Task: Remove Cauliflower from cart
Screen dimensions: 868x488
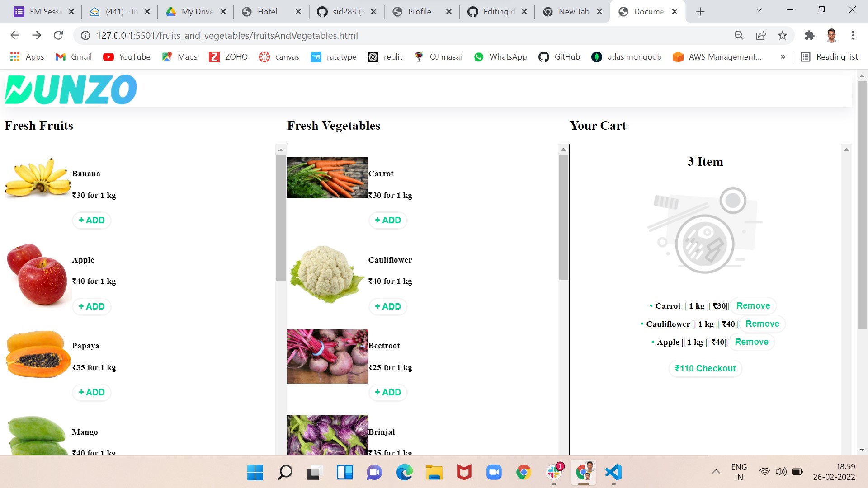Action: pyautogui.click(x=762, y=324)
